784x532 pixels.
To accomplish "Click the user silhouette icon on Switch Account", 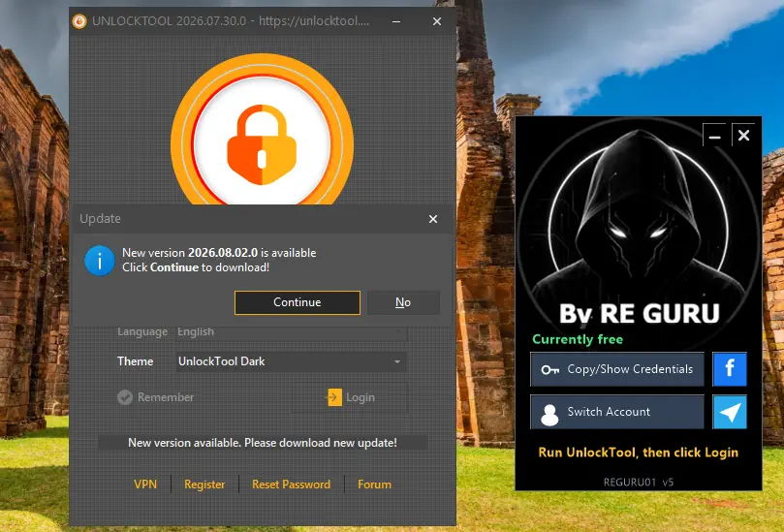I will click(x=549, y=415).
